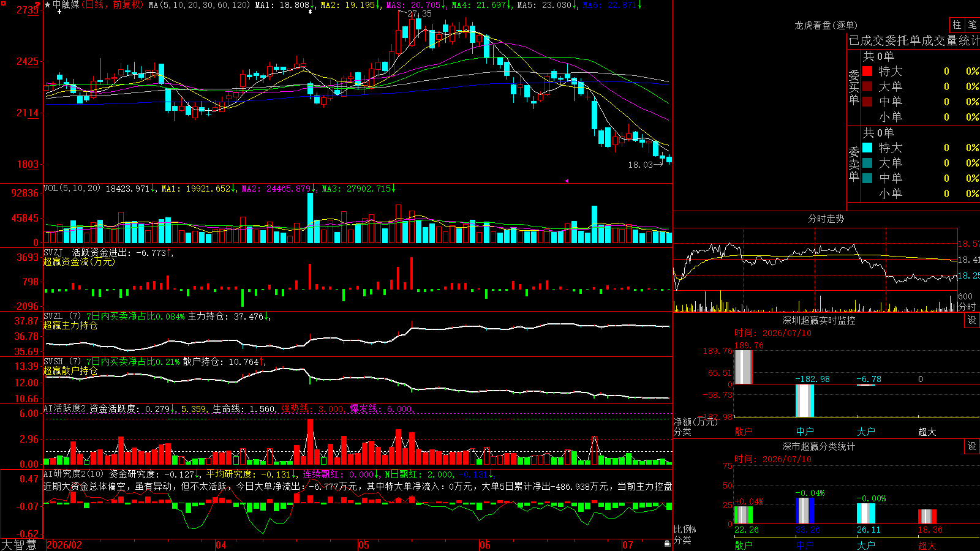
Task: Click the AI研究度2(10) indicator label
Action: 73,474
